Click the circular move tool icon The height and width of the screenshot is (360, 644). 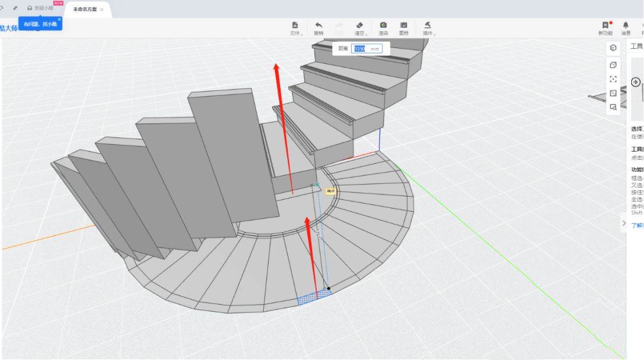636,82
